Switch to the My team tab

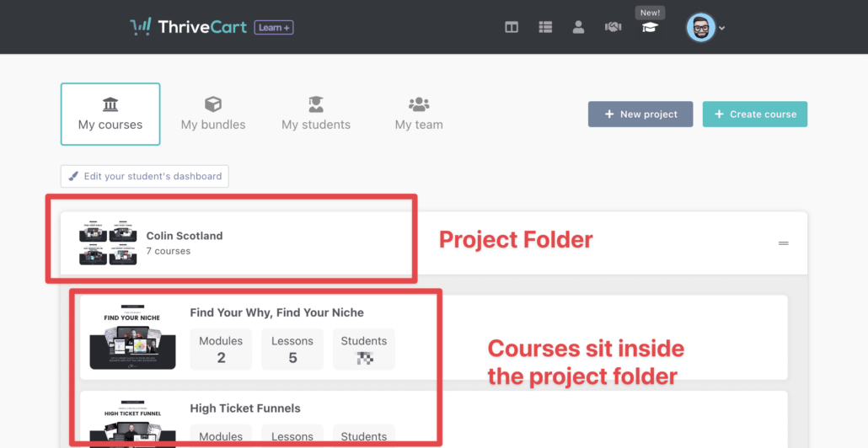tap(419, 114)
